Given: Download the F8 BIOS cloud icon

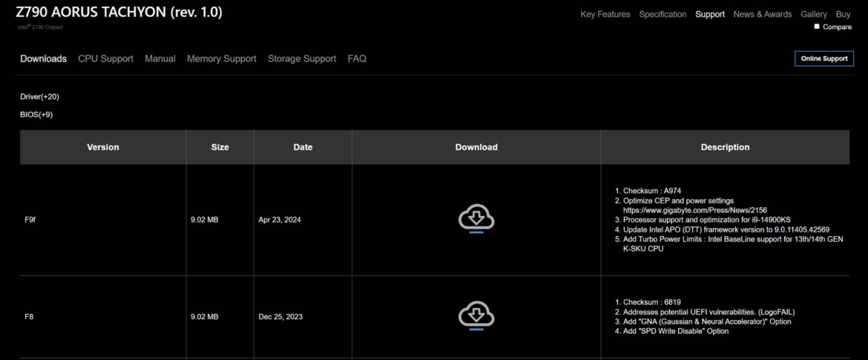Looking at the screenshot, I should pyautogui.click(x=476, y=315).
